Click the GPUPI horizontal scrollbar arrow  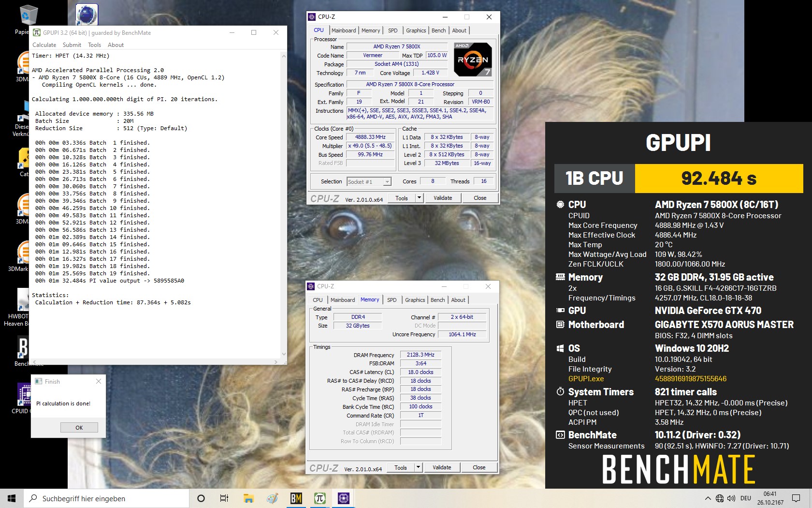276,361
